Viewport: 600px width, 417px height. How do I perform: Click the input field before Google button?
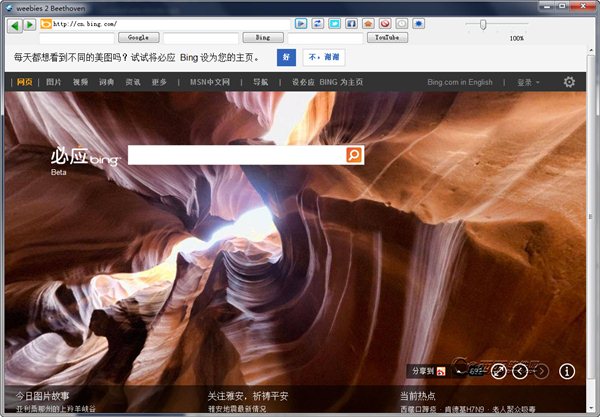click(x=77, y=38)
